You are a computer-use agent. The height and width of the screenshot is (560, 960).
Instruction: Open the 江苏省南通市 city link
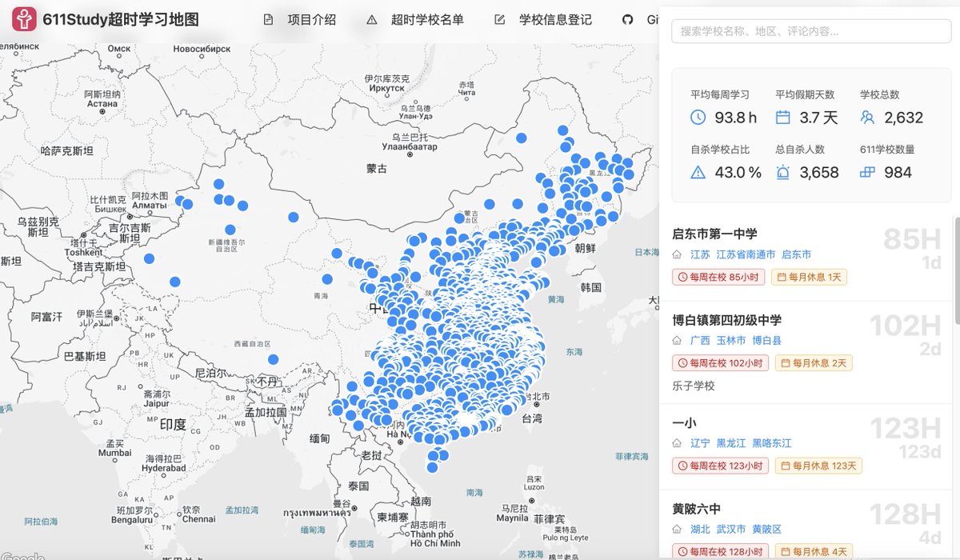pos(746,254)
